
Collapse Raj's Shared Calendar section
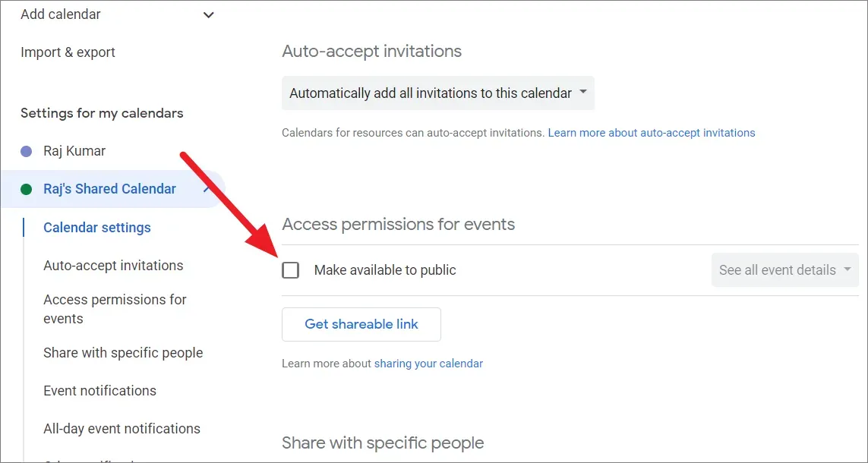207,188
